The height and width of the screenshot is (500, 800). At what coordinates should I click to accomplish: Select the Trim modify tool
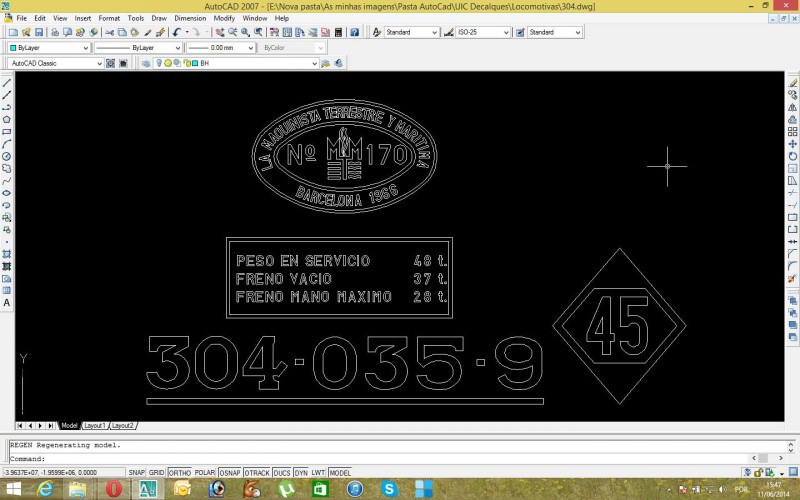pyautogui.click(x=792, y=193)
